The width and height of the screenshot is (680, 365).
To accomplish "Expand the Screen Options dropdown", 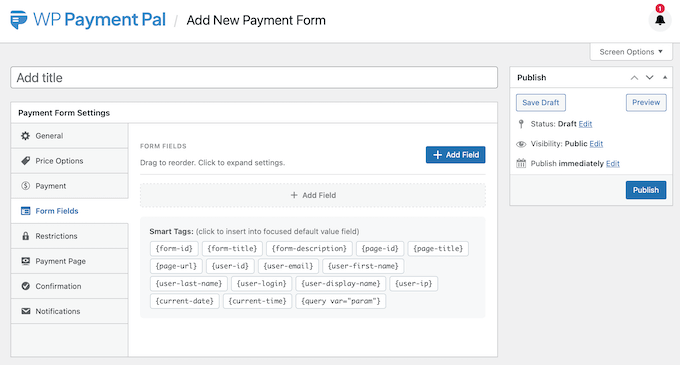I will [x=631, y=52].
